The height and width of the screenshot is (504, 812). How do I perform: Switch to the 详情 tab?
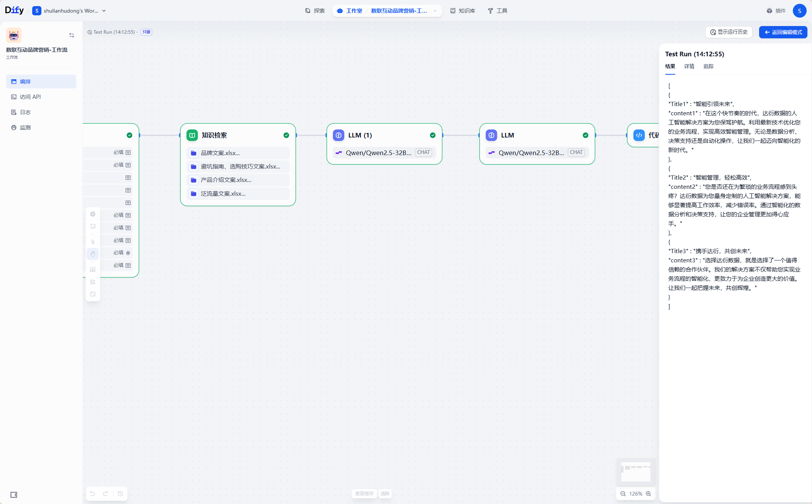[x=689, y=66]
